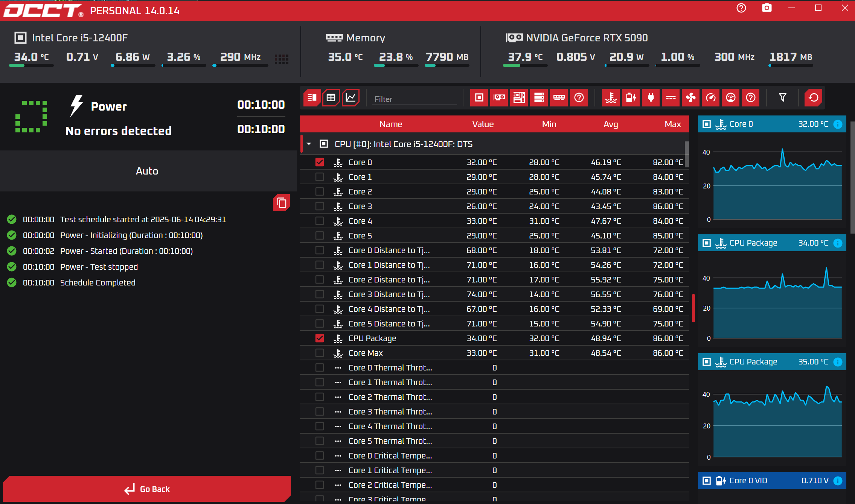This screenshot has height=504, width=855.
Task: Check the Core 5 sensor checkbox
Action: (x=320, y=235)
